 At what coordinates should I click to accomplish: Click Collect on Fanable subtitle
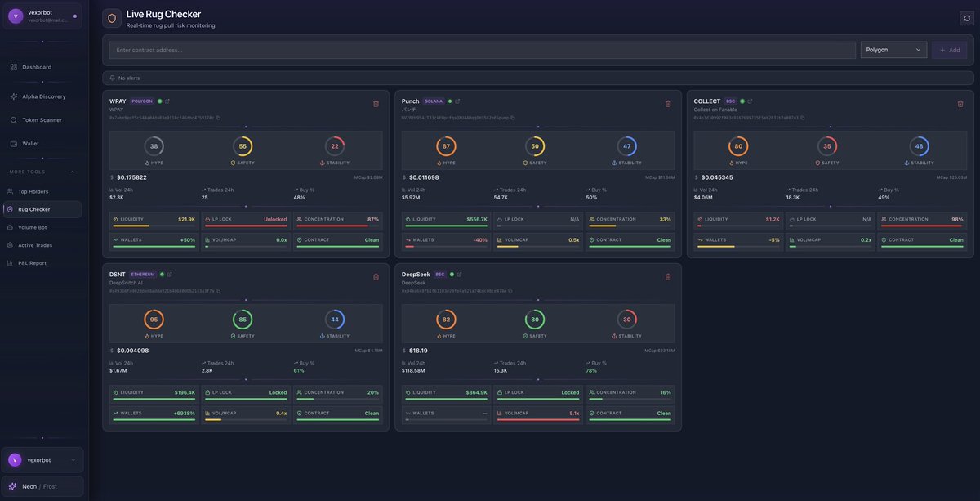point(715,110)
